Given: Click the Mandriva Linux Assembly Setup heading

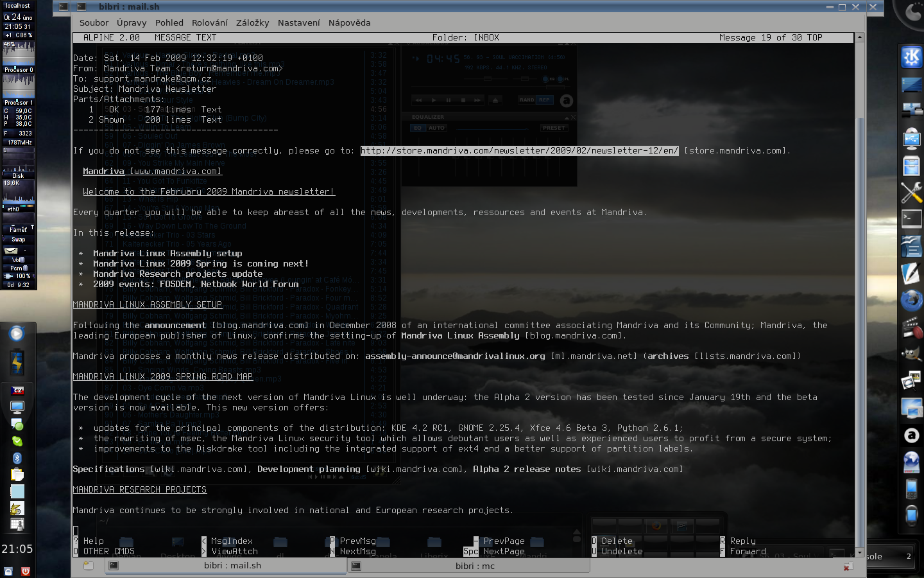Looking at the screenshot, I should [x=147, y=305].
